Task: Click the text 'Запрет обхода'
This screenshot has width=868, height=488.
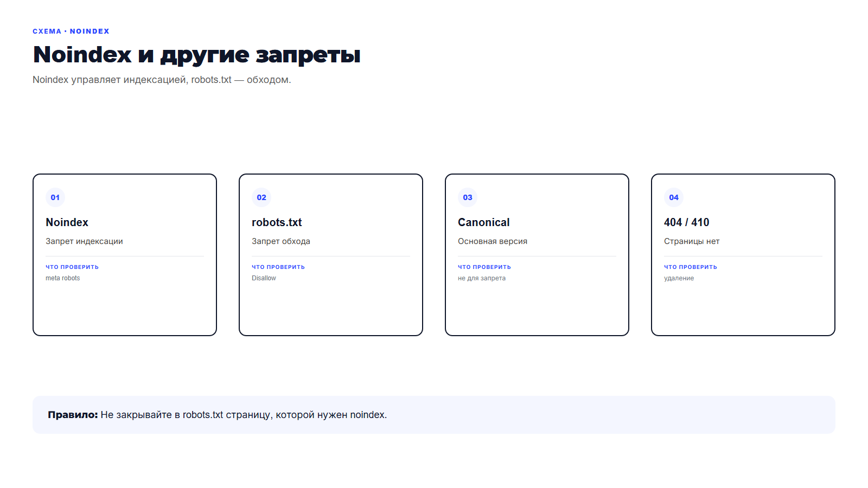Action: pos(281,241)
